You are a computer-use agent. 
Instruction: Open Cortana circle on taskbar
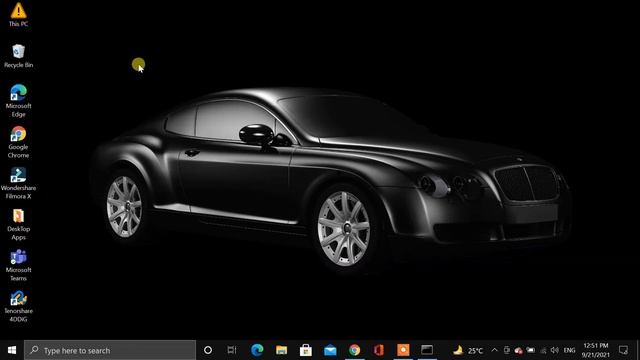[x=208, y=350]
